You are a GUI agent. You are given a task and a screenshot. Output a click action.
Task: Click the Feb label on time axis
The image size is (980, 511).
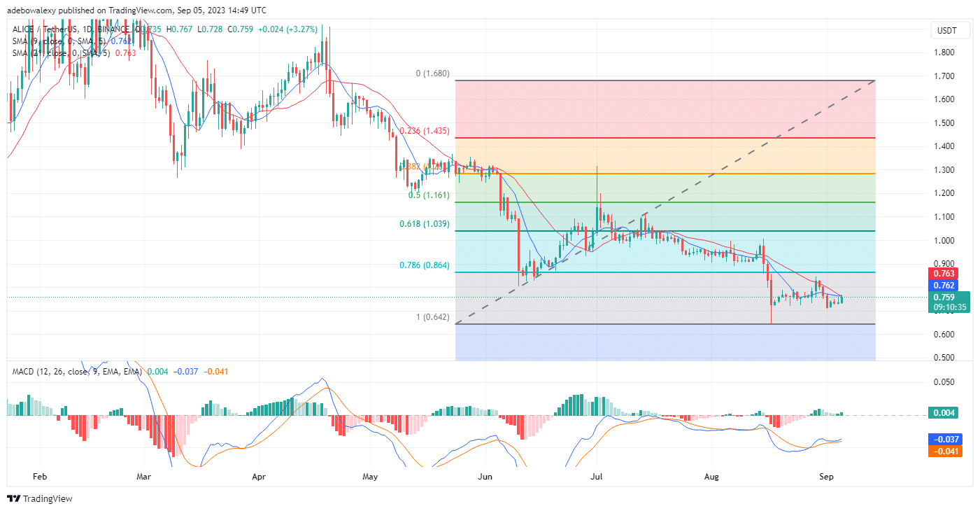pyautogui.click(x=39, y=477)
